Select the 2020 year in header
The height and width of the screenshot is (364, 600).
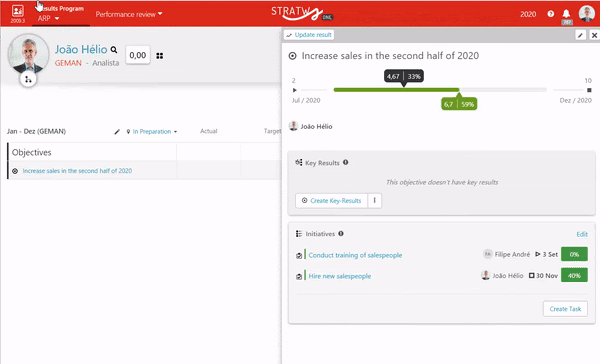[528, 14]
